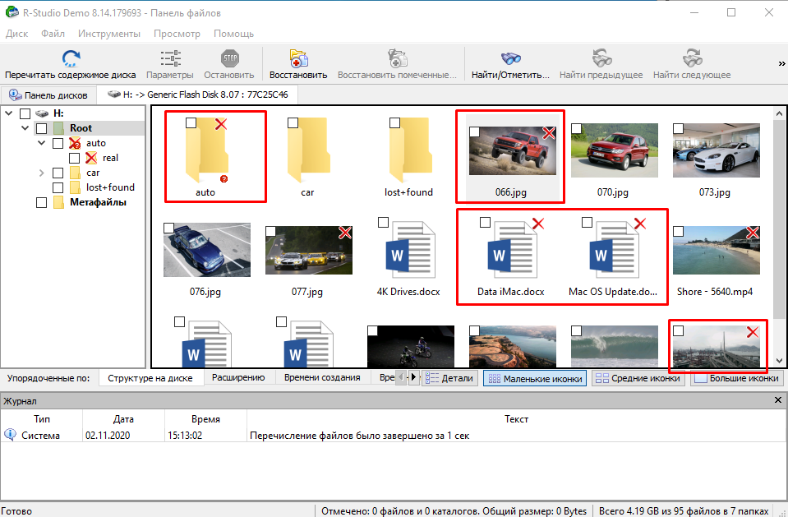Collapse the Root tree node
The image size is (788, 517).
[25, 129]
